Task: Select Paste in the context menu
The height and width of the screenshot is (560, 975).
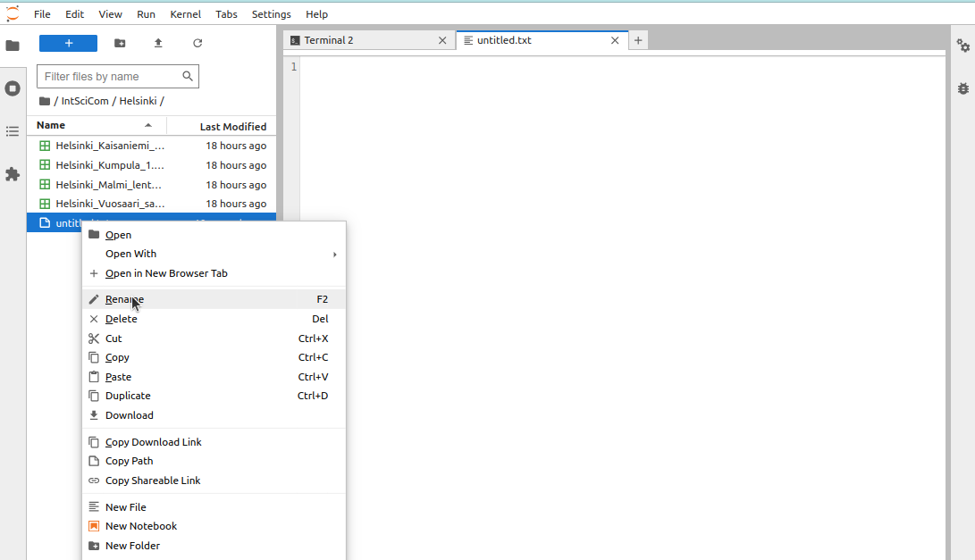Action: click(214, 377)
